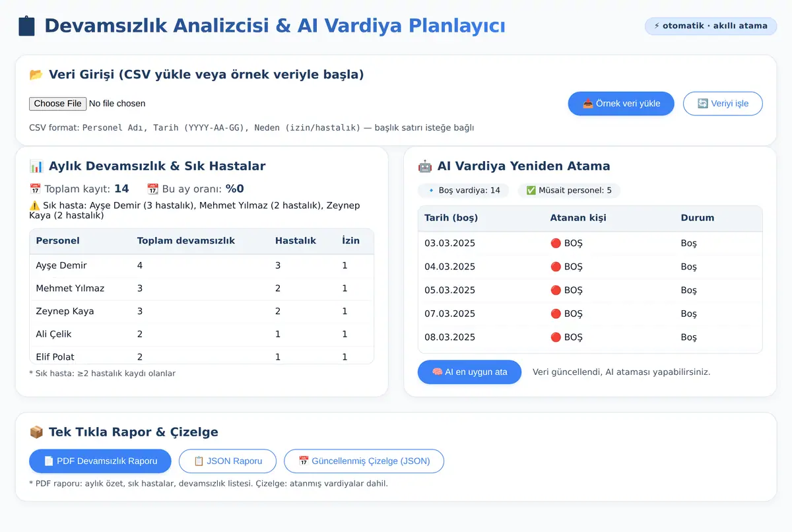Click the İzin column header
The width and height of the screenshot is (792, 532).
[351, 241]
